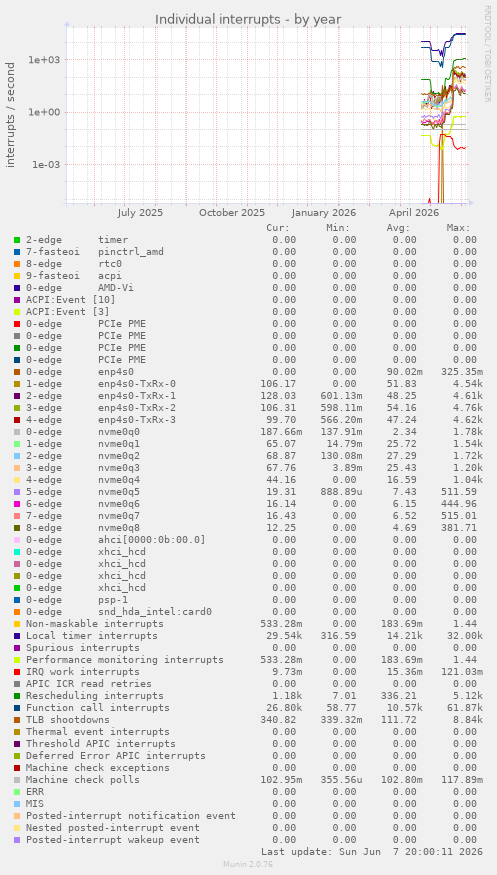Click the 'interrupts / second' axis label

[11, 114]
